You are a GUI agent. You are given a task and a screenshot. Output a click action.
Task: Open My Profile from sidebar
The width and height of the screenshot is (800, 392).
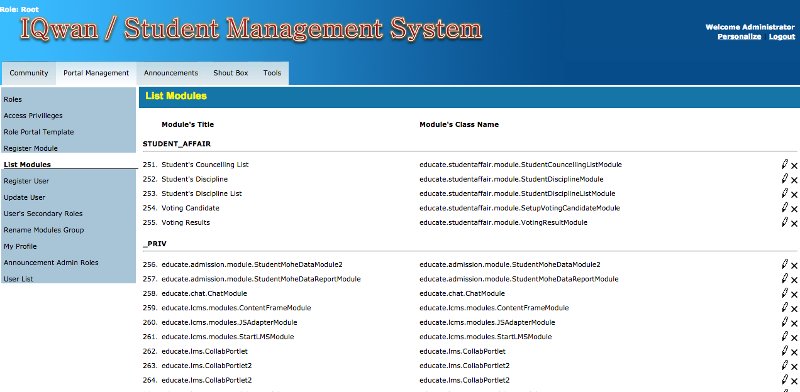[x=20, y=247]
